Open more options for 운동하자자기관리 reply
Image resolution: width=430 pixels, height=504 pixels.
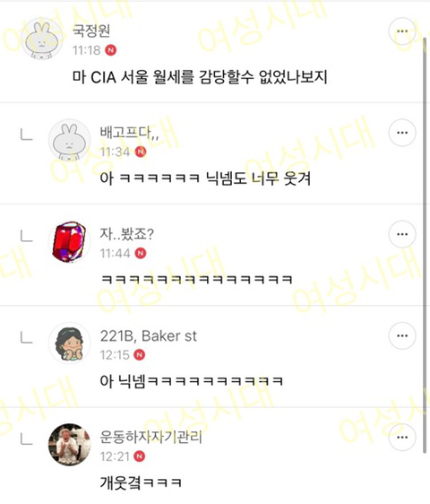pos(402,438)
